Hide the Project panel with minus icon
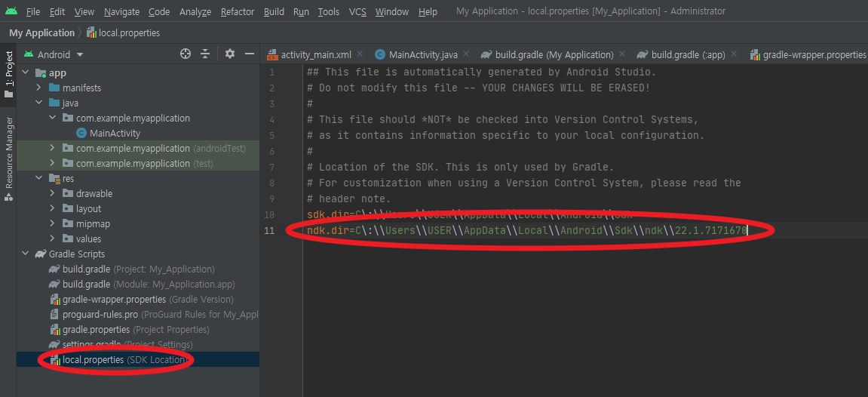This screenshot has height=397, width=868. (250, 54)
